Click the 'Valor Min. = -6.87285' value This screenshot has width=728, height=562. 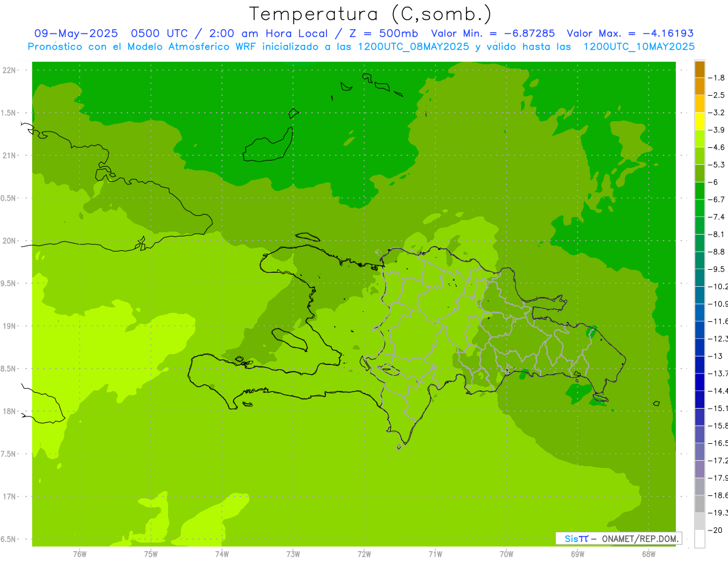494,33
